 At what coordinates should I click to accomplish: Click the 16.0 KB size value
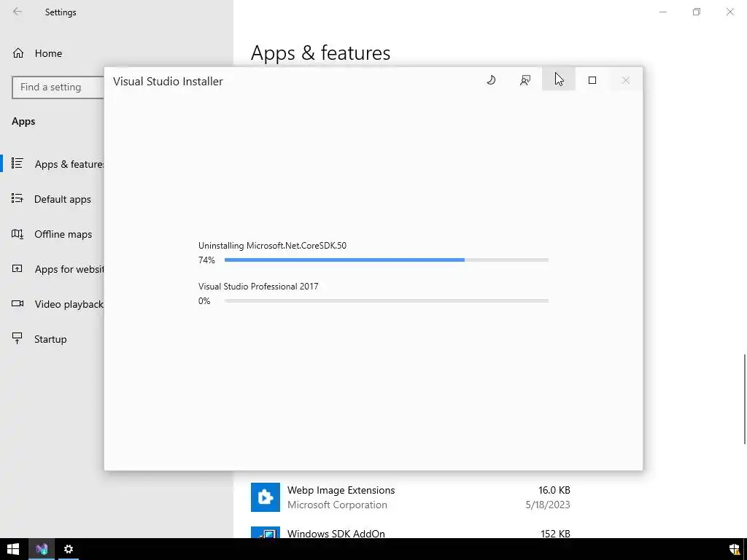pos(554,490)
